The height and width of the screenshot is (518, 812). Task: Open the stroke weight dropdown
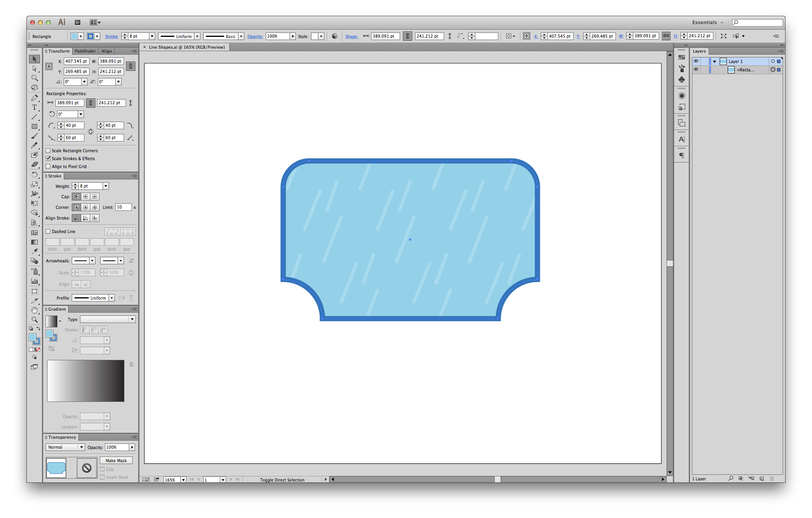tap(105, 186)
